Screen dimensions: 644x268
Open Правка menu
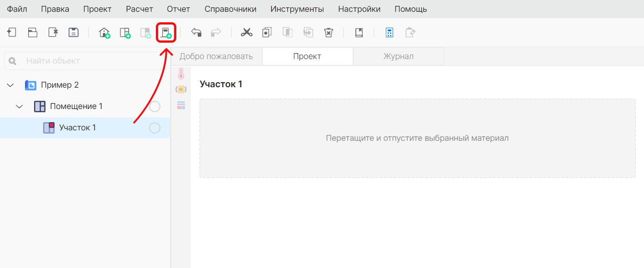tap(55, 9)
